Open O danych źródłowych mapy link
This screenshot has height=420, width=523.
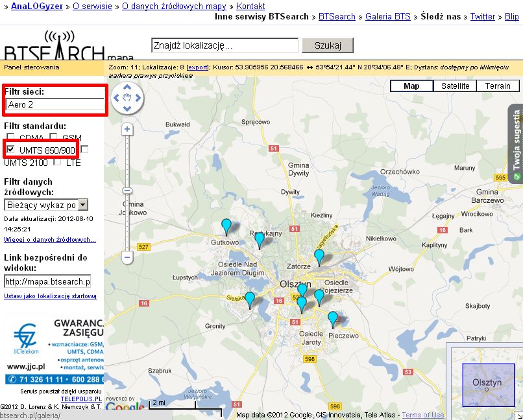click(x=174, y=6)
